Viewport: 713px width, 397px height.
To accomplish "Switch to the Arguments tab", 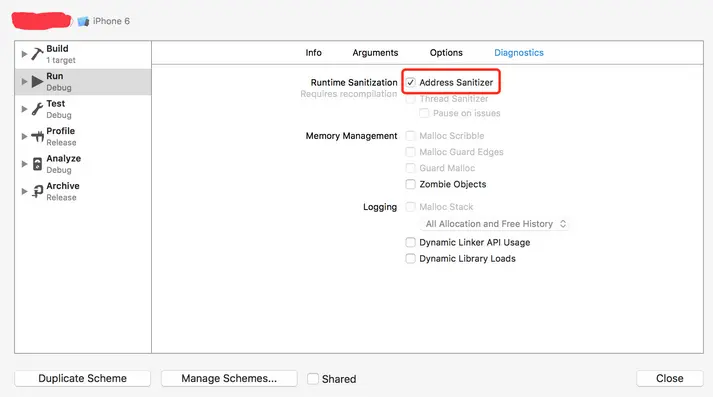I will pyautogui.click(x=375, y=53).
